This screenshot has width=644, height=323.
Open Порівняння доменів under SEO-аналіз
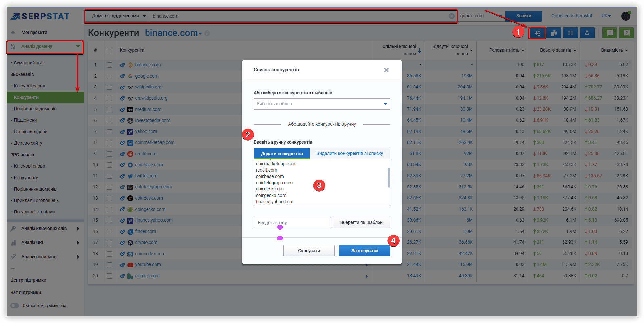click(x=35, y=109)
